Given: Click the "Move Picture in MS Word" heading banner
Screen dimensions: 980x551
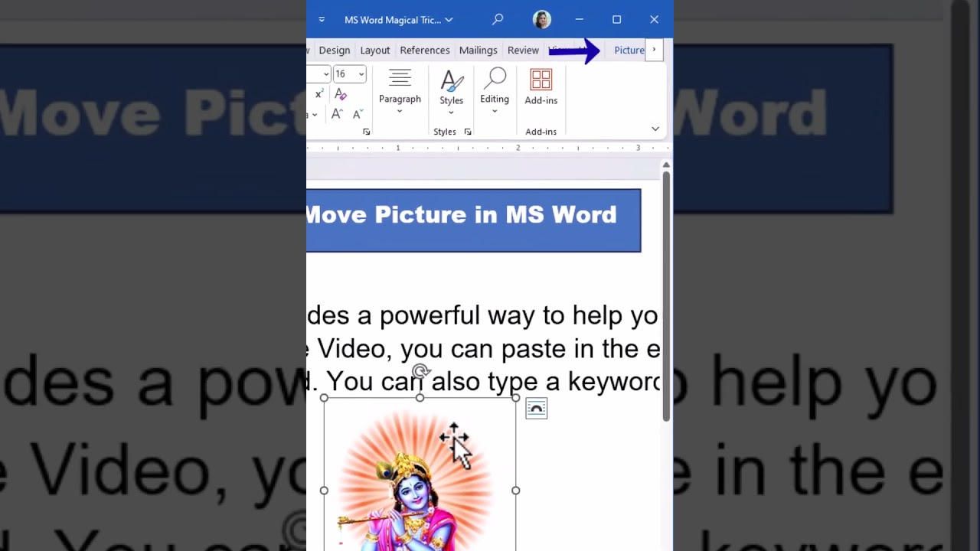Looking at the screenshot, I should click(473, 220).
